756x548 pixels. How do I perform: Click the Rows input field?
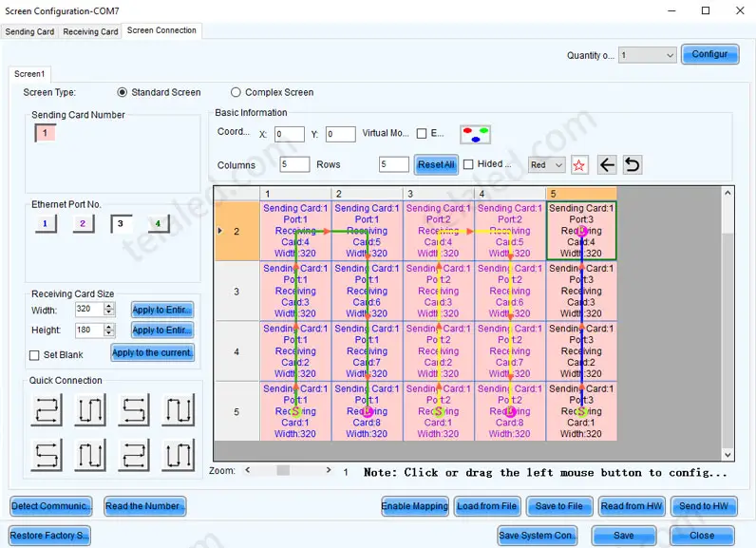[394, 165]
